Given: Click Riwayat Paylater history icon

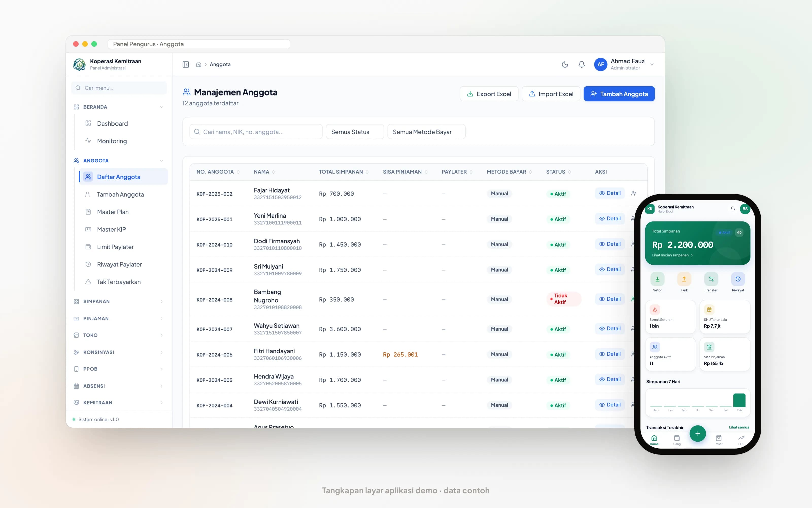Looking at the screenshot, I should (x=88, y=264).
